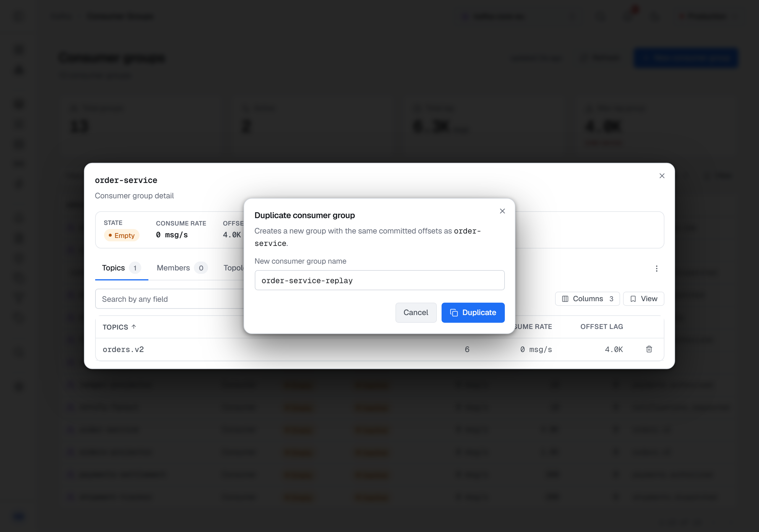
Task: Click the order-service panel title
Action: pyautogui.click(x=126, y=180)
